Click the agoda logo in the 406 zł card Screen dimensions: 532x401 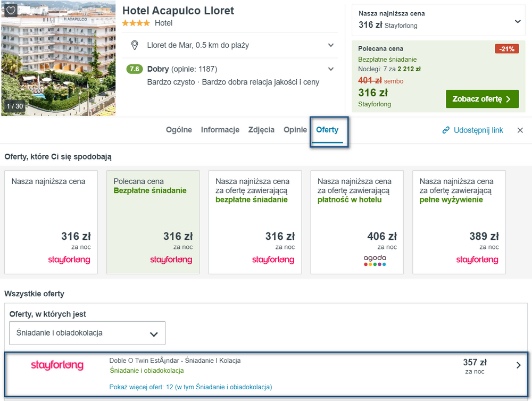375,260
